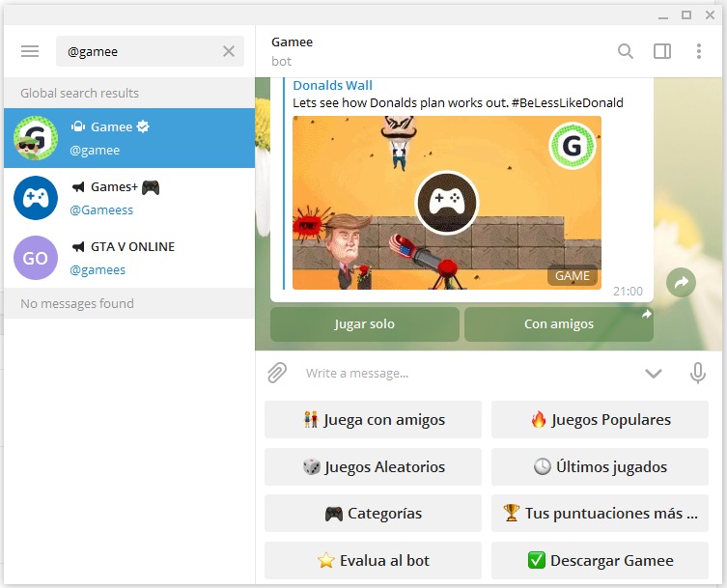Image resolution: width=727 pixels, height=588 pixels.
Task: Click the @gamees username text
Action: click(98, 270)
